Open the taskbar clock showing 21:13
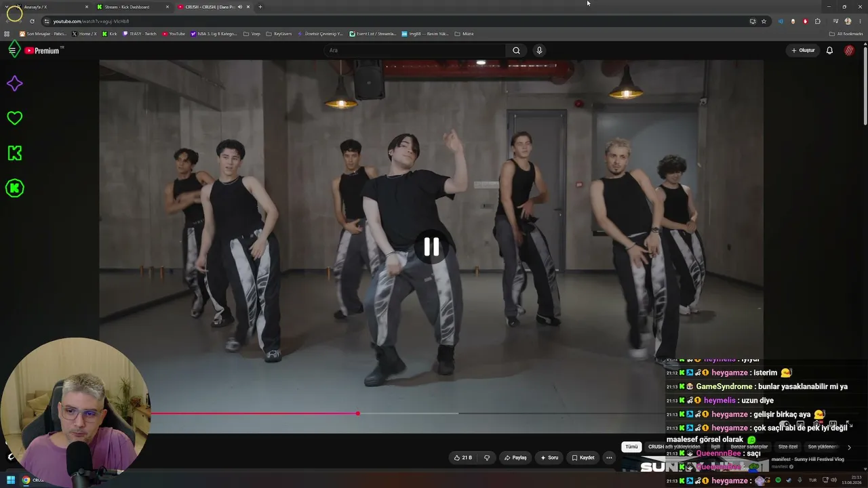 (851, 480)
